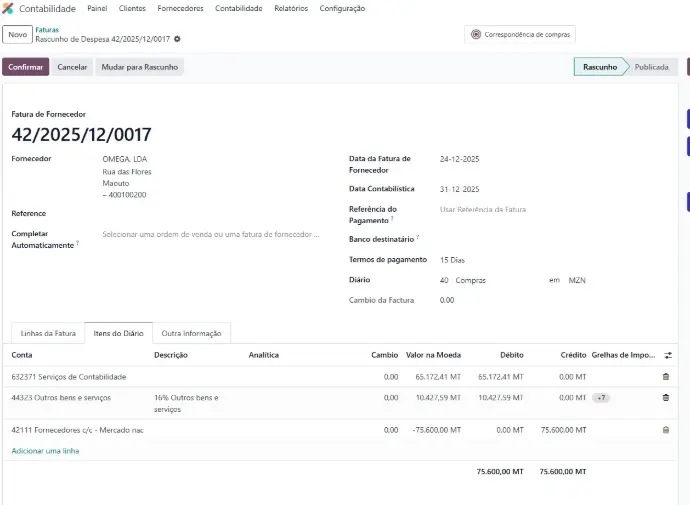
Task: Delete the Serviços de Contabilidade journal line
Action: coord(666,377)
